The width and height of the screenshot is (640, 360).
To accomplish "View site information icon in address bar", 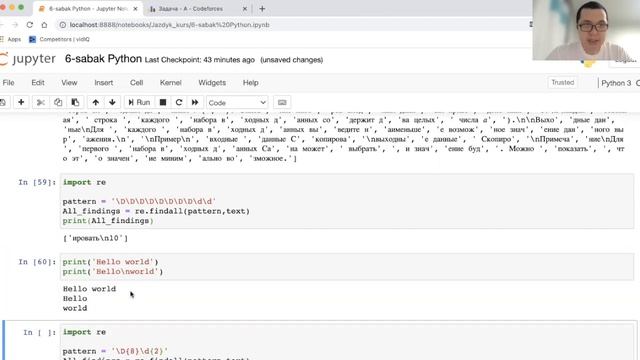I will coord(62,25).
